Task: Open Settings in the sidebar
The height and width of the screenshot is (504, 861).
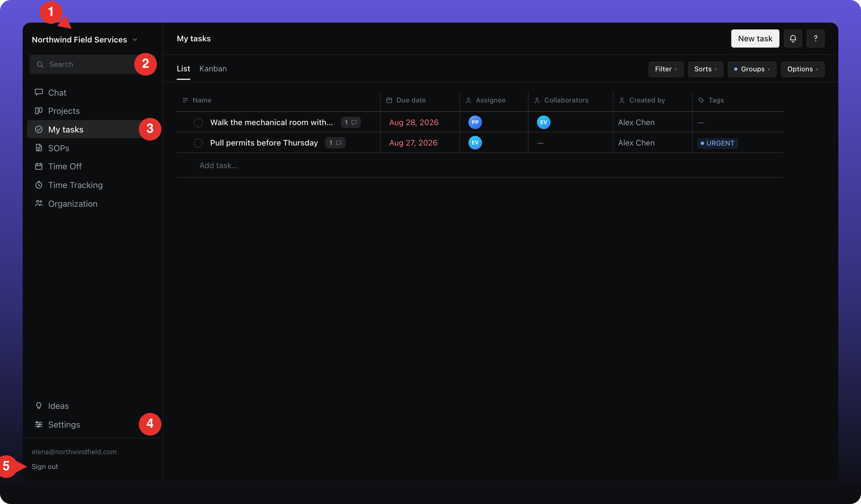Action: click(x=93, y=424)
